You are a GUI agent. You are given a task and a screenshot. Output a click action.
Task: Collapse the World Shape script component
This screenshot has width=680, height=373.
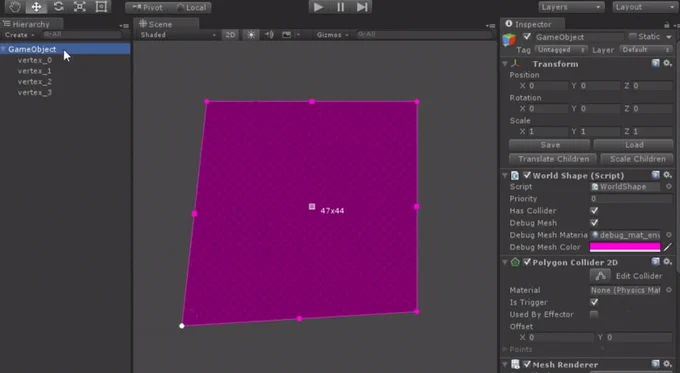[505, 175]
